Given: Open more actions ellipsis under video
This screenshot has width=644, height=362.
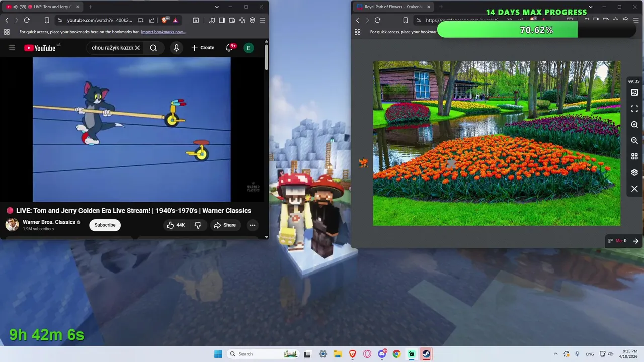Looking at the screenshot, I should pyautogui.click(x=253, y=225).
